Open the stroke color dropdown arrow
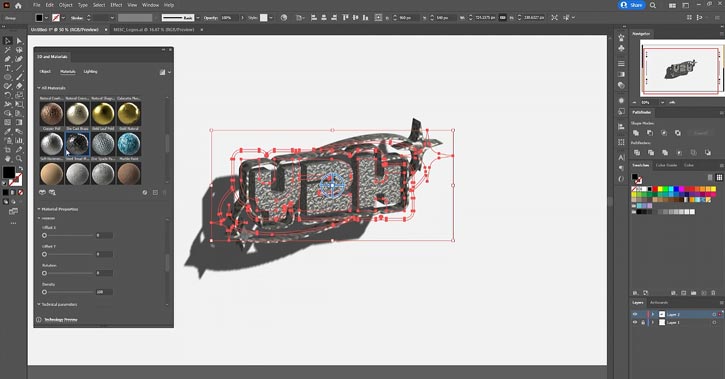This screenshot has width=725, height=379. coord(63,18)
